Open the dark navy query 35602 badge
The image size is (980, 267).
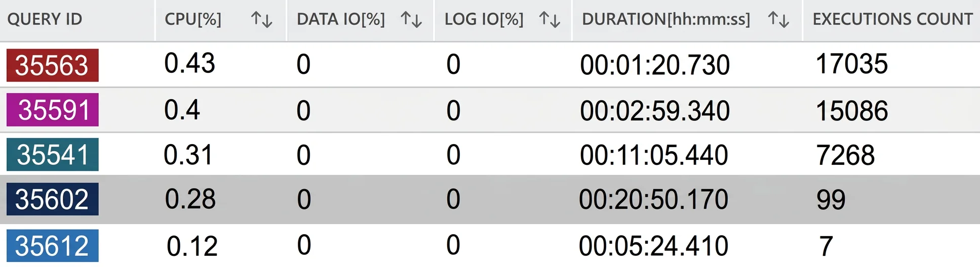[53, 199]
